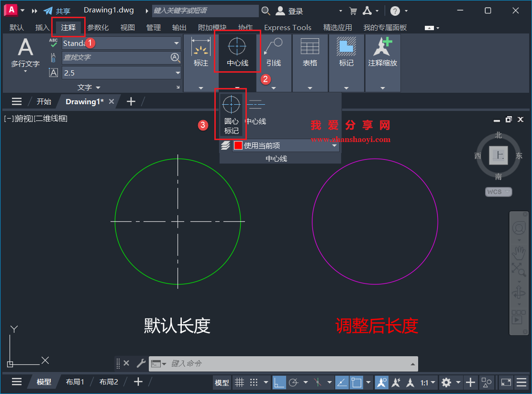Viewport: 532px width, 394px height.
Task: Switch to the 默认 ribbon tab
Action: [x=16, y=27]
